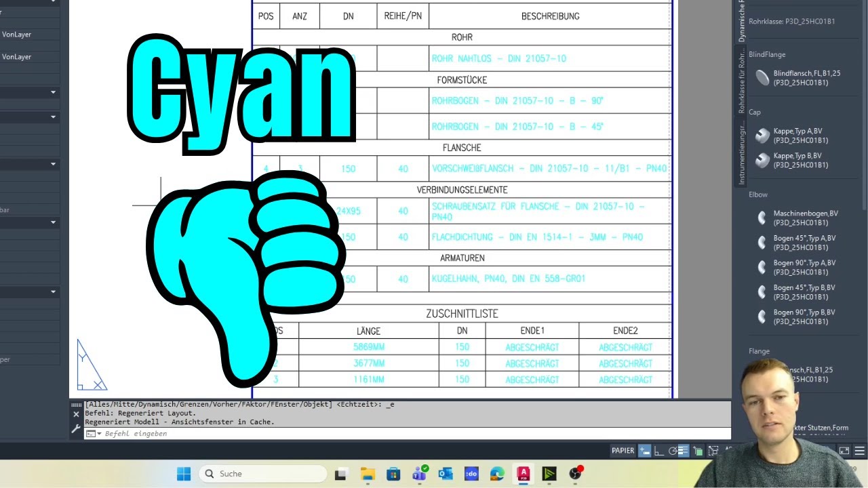Open File Explorer from the taskbar
Viewport: 868px width, 488px height.
[368, 474]
